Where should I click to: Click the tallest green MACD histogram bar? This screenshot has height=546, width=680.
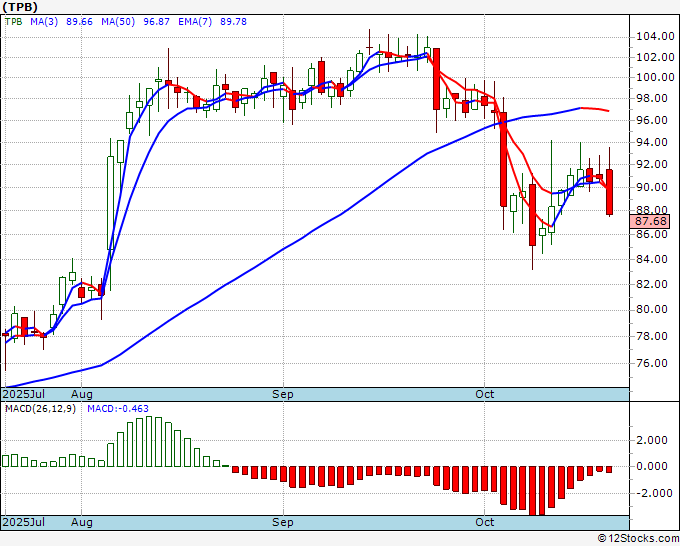(149, 441)
